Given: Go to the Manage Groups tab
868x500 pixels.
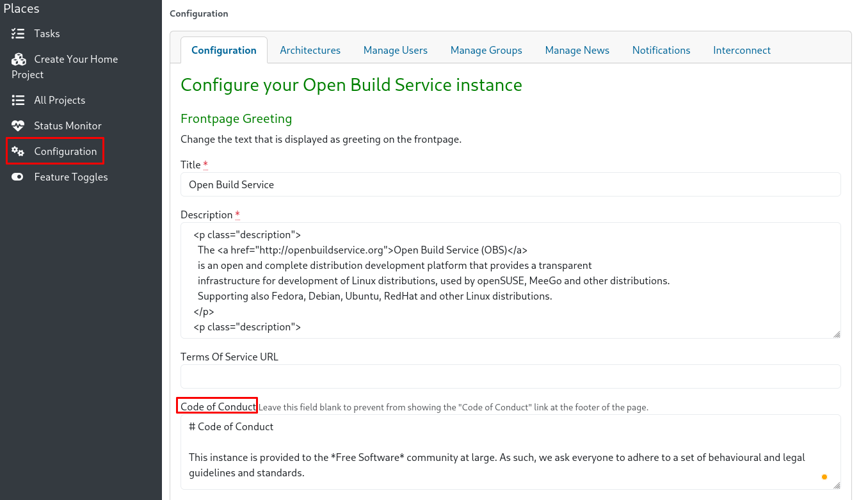Looking at the screenshot, I should 486,51.
